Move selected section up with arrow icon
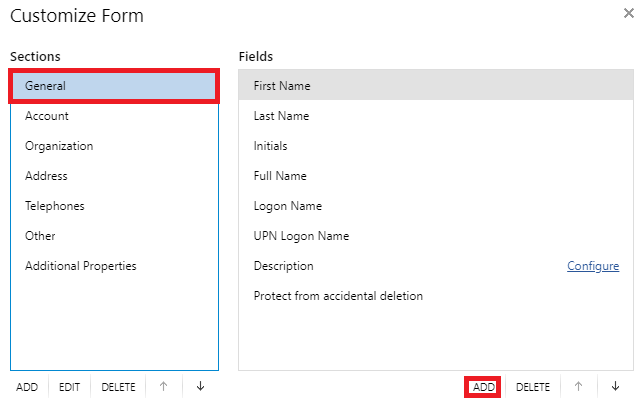The width and height of the screenshot is (642, 400). point(163,386)
